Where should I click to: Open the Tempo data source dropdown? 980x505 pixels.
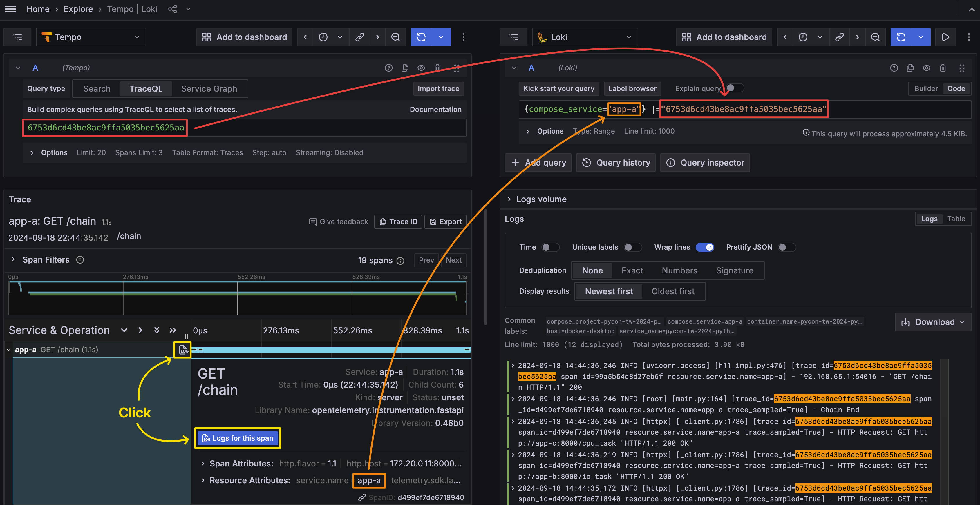point(91,37)
